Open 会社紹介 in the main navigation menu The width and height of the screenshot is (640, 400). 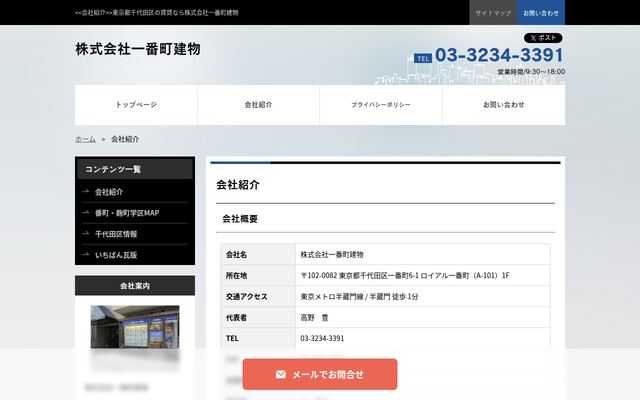[x=258, y=105]
